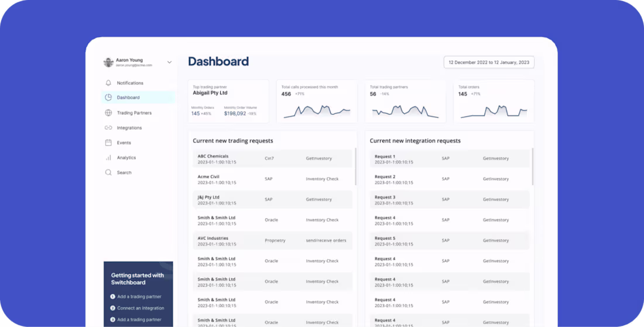
Task: Click the Abigail Pty Ltd partner name
Action: pyautogui.click(x=210, y=93)
